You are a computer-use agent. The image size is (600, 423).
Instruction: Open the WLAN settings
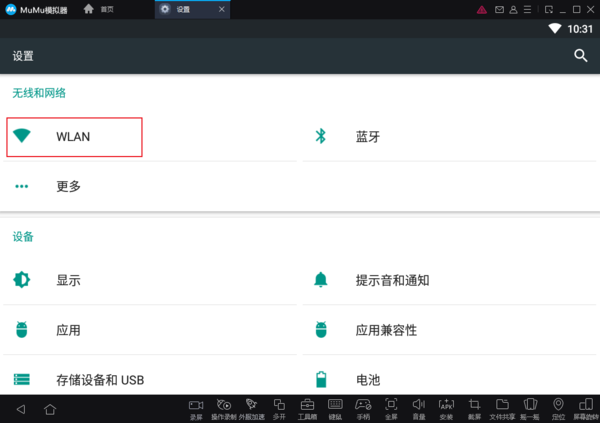point(74,137)
